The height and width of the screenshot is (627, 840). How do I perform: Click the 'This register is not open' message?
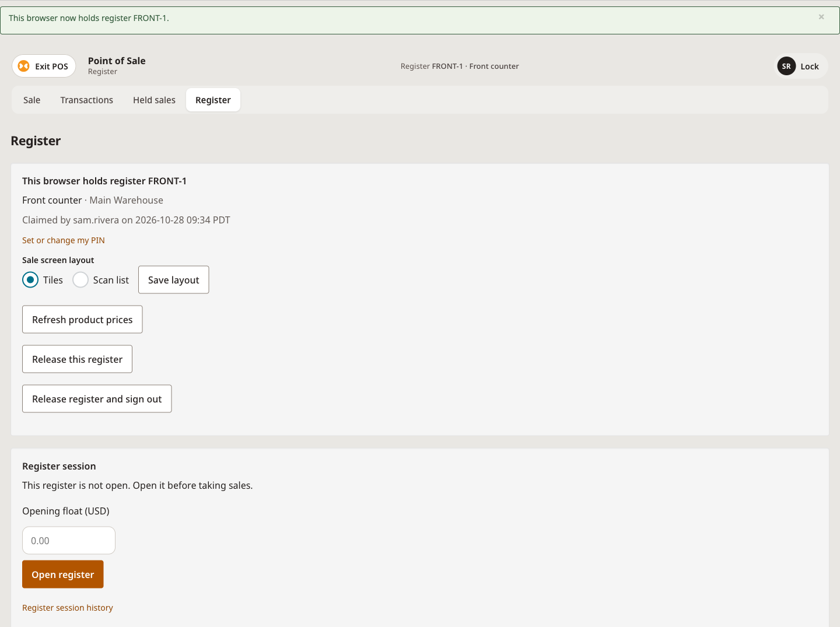(x=138, y=485)
